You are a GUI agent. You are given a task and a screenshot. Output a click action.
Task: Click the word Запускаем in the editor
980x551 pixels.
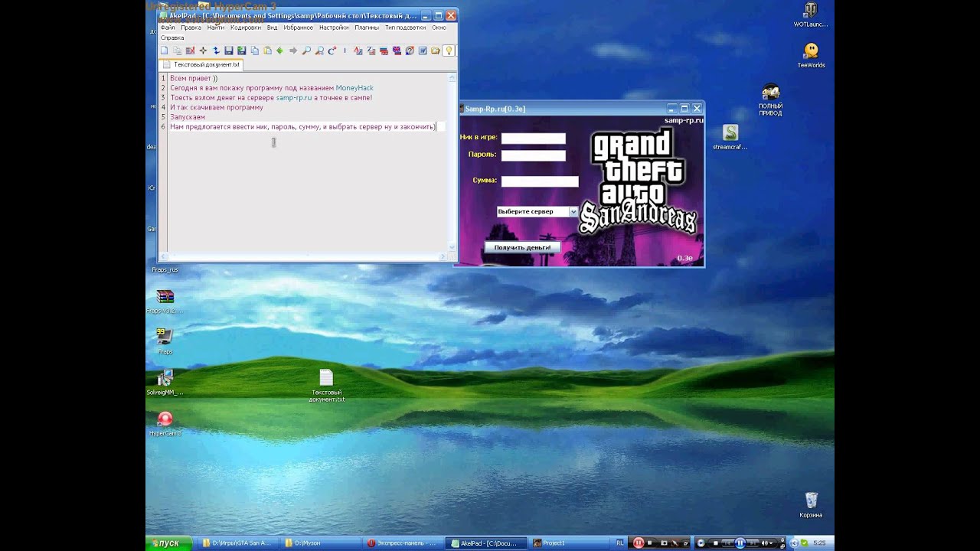pyautogui.click(x=188, y=117)
